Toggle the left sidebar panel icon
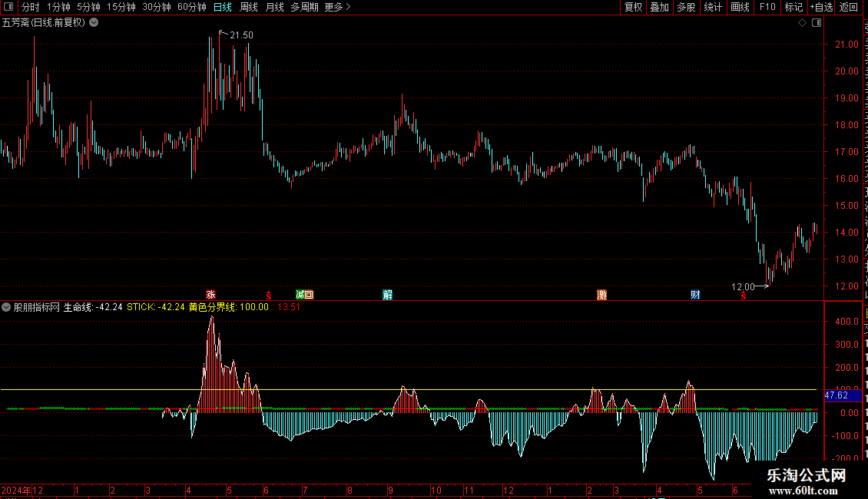 coord(8,7)
